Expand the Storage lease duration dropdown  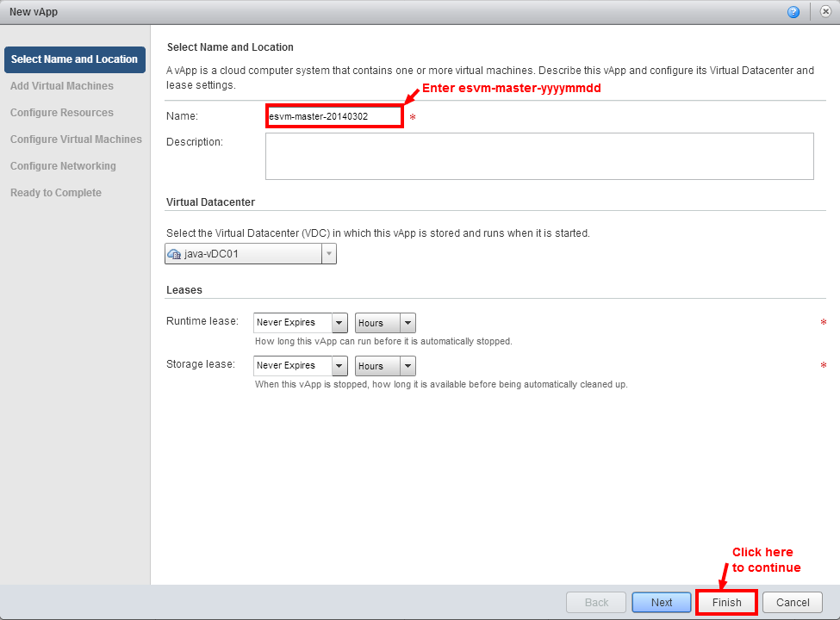[x=301, y=366]
